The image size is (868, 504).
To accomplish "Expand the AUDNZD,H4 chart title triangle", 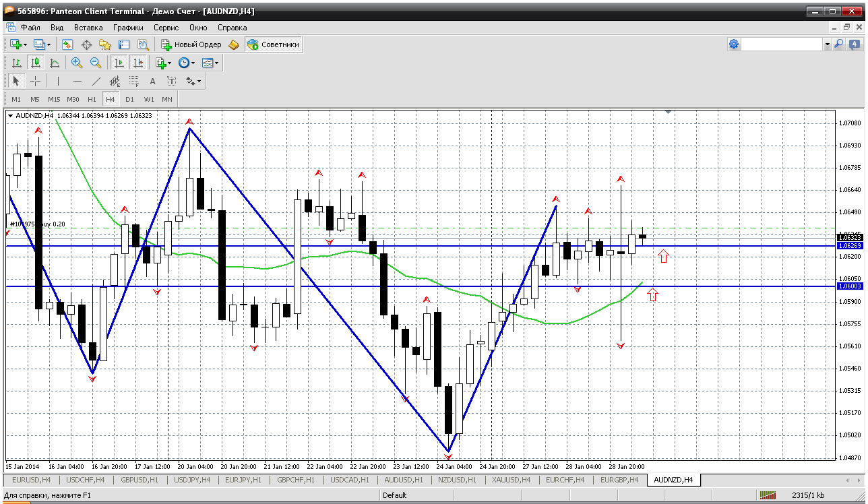I will pyautogui.click(x=11, y=115).
